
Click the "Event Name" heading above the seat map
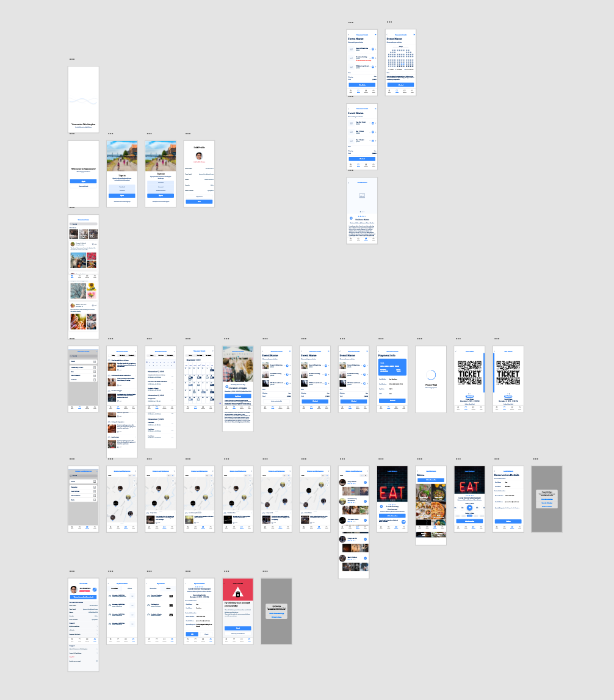[394, 39]
